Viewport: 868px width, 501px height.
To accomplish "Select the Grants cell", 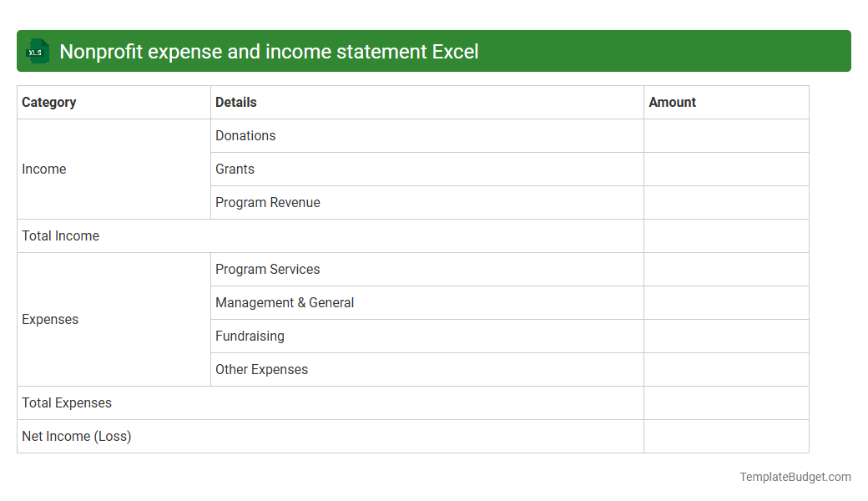I will pyautogui.click(x=235, y=169).
